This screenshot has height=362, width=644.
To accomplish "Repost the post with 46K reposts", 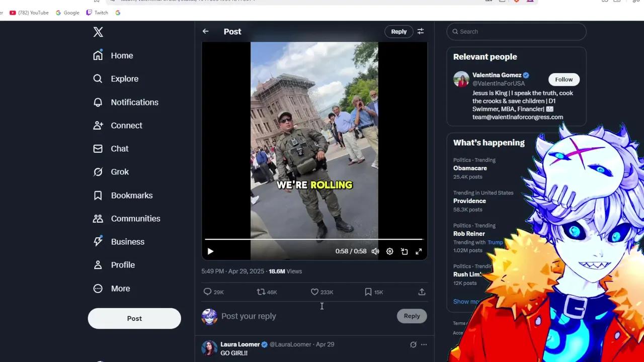I will coord(261,292).
